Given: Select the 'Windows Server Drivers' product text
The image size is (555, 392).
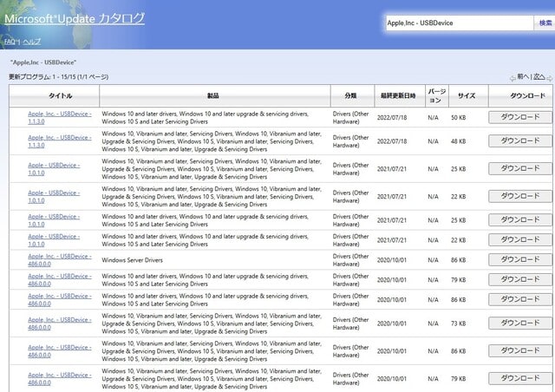Looking at the screenshot, I should pos(132,260).
